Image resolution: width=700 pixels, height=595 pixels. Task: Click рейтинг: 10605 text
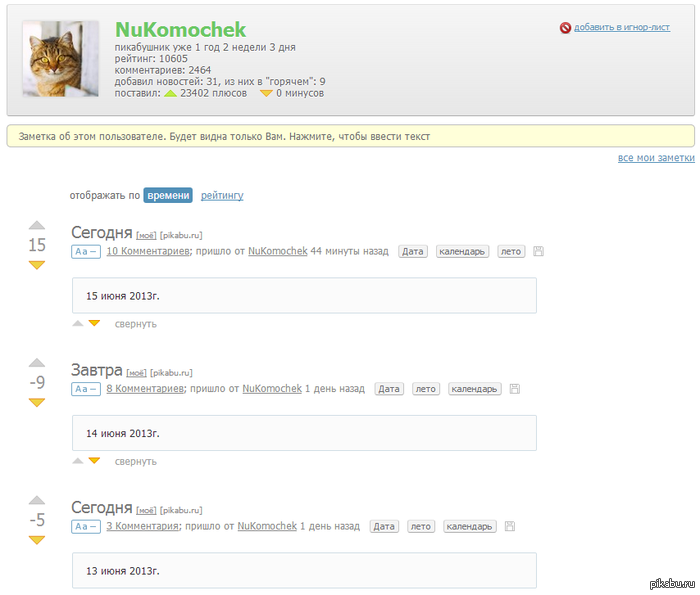tap(151, 59)
